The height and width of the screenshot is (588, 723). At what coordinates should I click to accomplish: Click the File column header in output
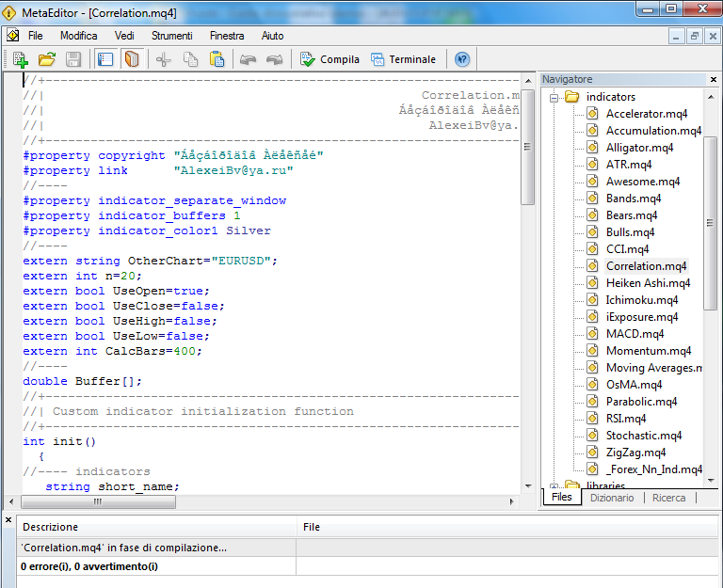507,527
